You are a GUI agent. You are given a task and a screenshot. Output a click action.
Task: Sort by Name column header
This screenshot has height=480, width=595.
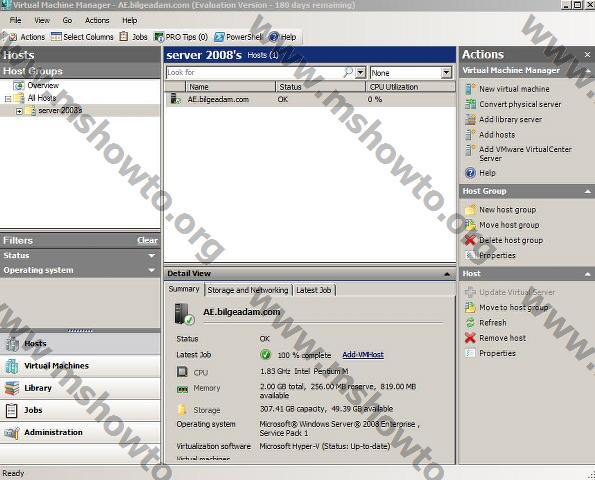230,87
